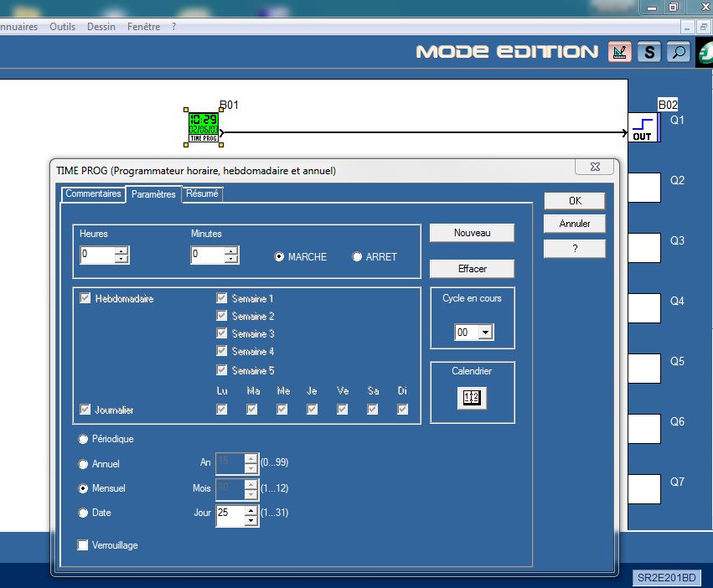Click the empty Q6 output slot
The height and width of the screenshot is (588, 713).
pos(644,428)
